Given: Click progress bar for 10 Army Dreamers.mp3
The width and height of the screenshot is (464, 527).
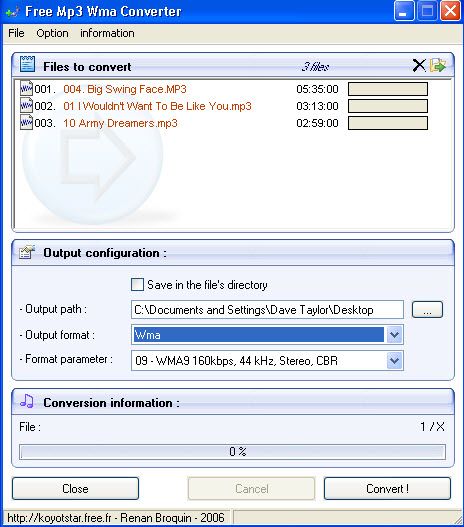Looking at the screenshot, I should pyautogui.click(x=388, y=123).
